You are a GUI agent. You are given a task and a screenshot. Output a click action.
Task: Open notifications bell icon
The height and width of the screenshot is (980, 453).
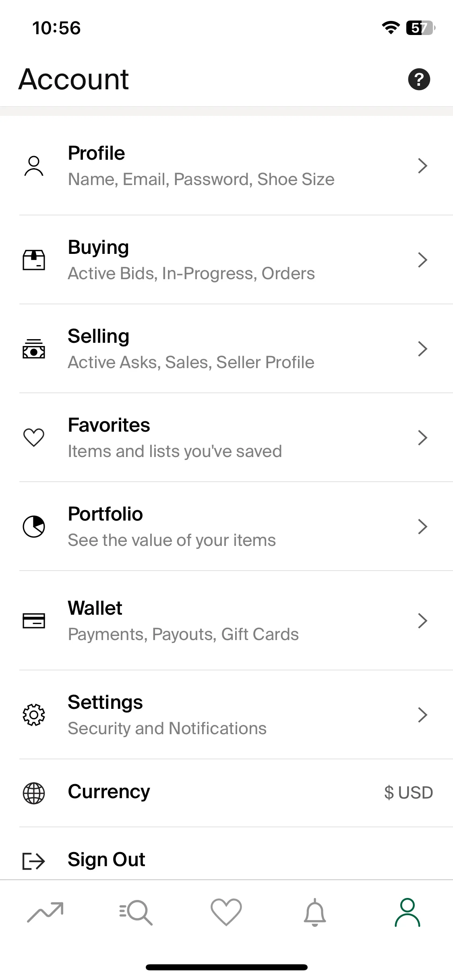315,912
